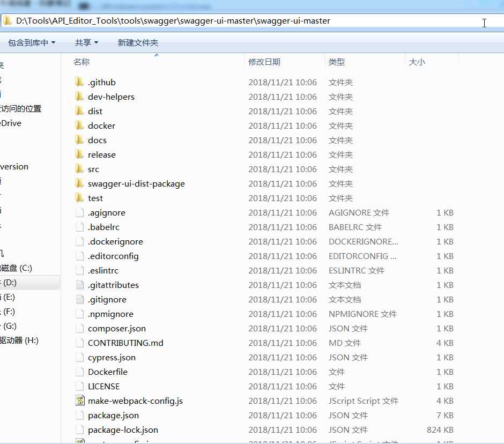Open the Drive entry in sidebar

point(11,123)
